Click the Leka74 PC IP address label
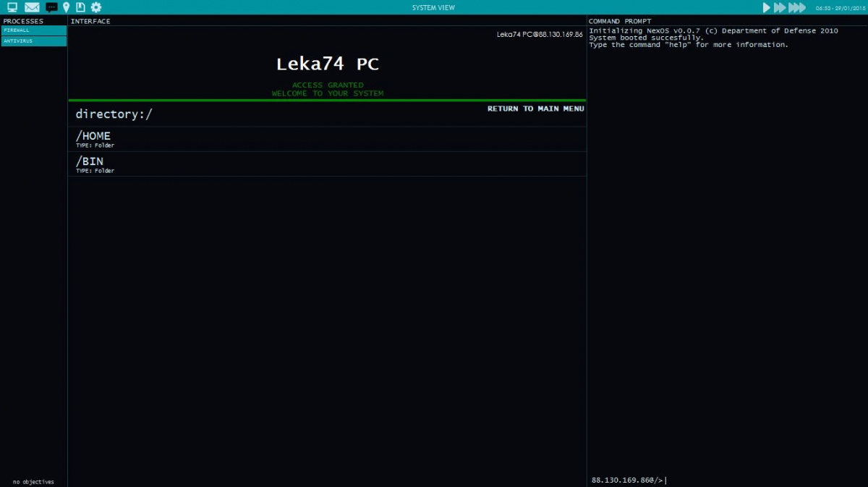868x487 pixels. tap(539, 35)
